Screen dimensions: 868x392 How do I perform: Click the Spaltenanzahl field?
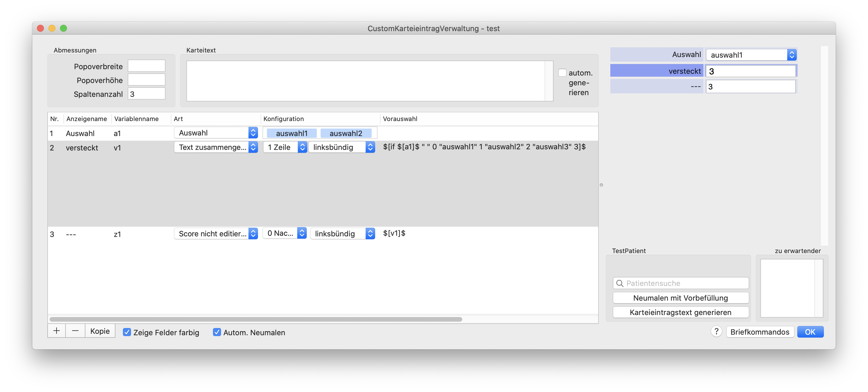click(147, 94)
